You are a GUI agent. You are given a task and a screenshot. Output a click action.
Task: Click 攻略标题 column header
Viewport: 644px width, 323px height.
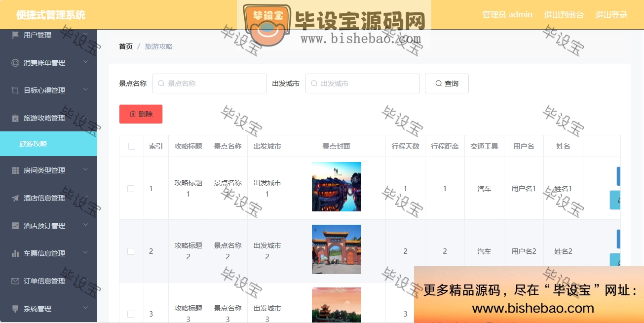point(189,146)
